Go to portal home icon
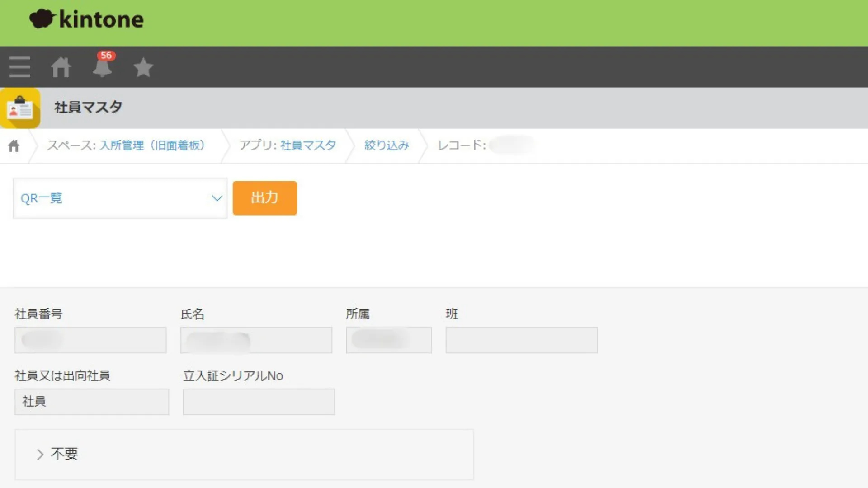The height and width of the screenshot is (488, 868). click(x=61, y=67)
